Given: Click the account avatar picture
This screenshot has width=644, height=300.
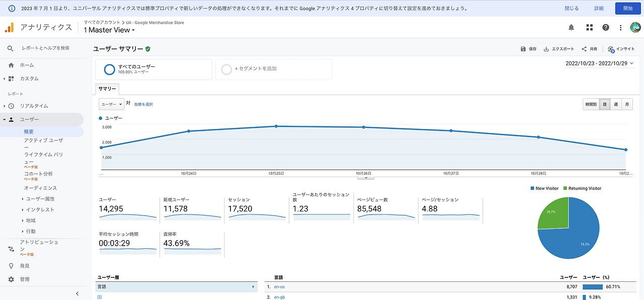Looking at the screenshot, I should (635, 28).
